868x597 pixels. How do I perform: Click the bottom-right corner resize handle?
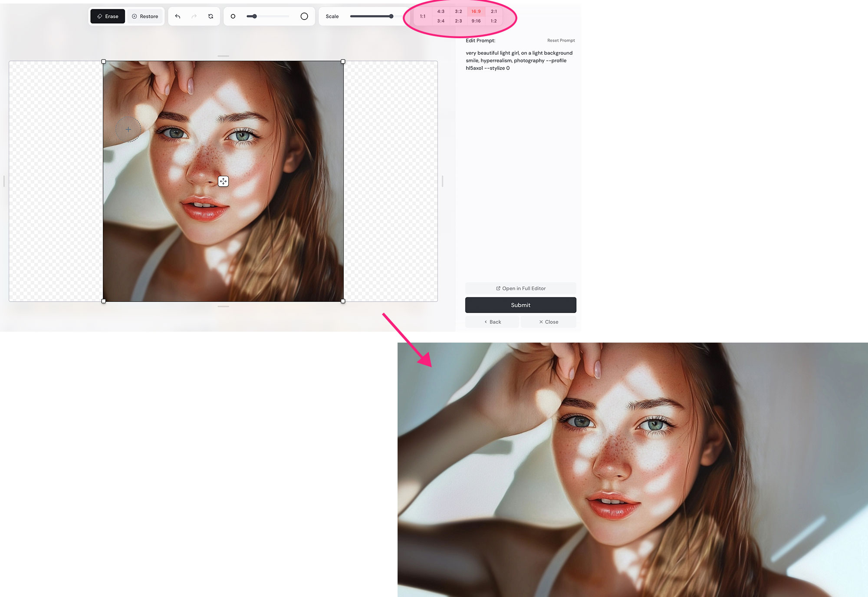(343, 301)
